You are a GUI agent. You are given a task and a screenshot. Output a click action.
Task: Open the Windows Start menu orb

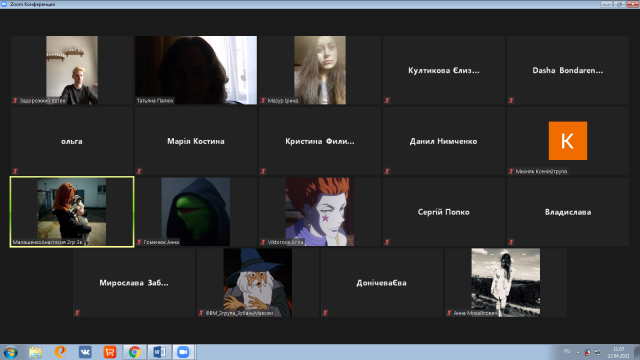point(11,352)
